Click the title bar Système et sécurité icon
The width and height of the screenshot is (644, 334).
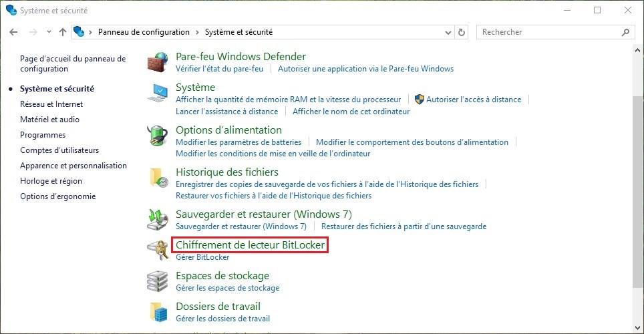[x=11, y=10]
